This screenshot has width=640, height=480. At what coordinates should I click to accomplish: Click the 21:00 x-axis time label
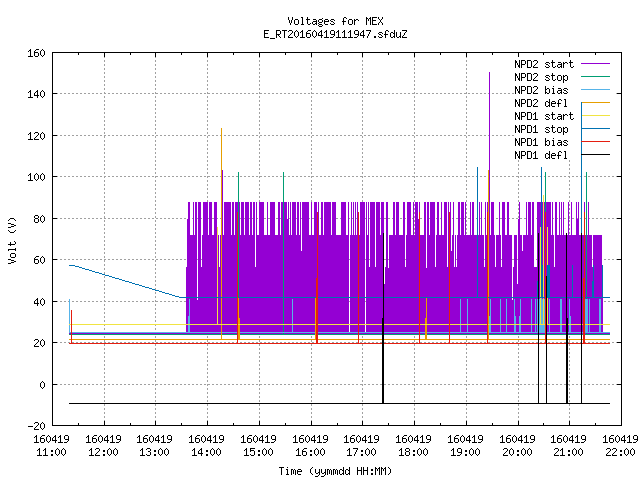point(569,452)
